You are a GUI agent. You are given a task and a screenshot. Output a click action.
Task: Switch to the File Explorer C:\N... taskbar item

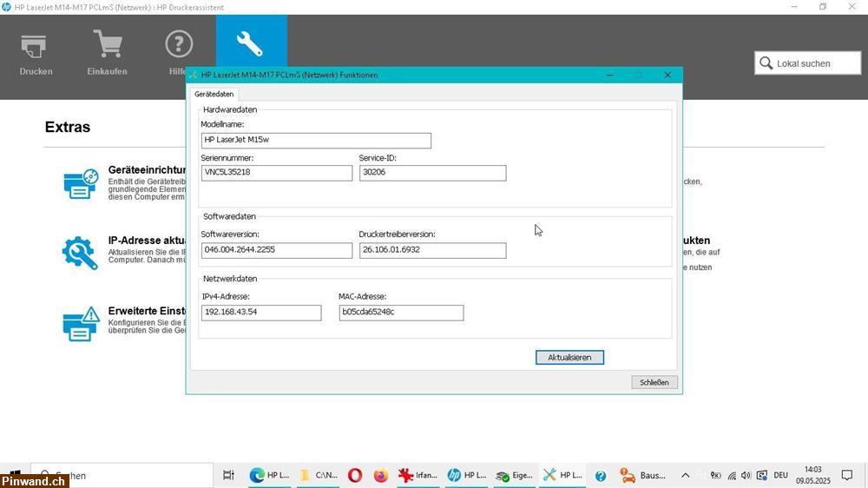click(319, 475)
